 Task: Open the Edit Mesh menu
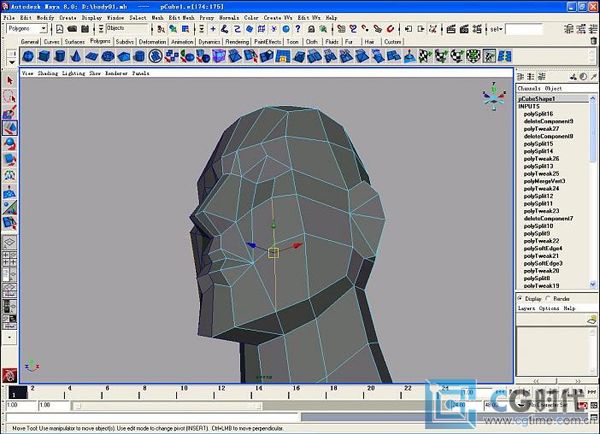(x=182, y=18)
